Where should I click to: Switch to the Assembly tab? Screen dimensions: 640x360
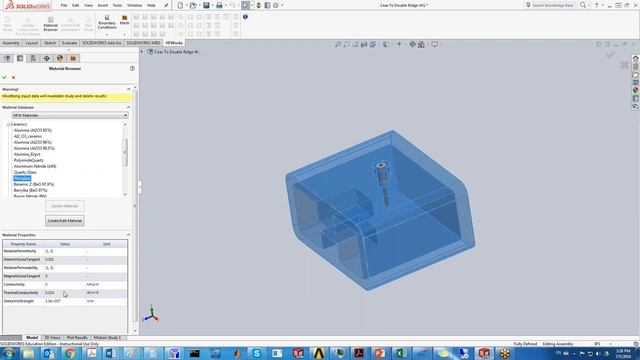[11, 43]
